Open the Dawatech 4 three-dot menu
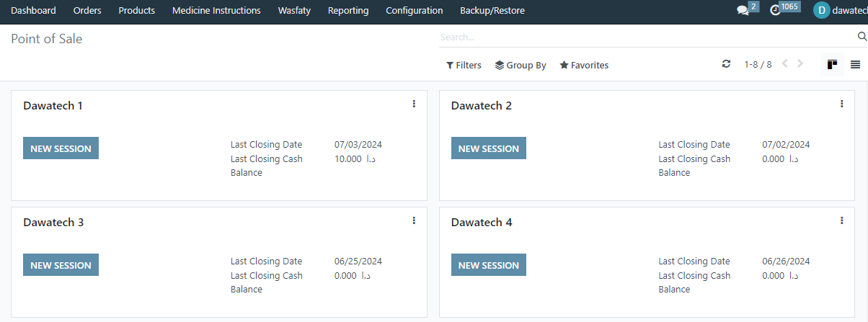868x322 pixels. click(841, 220)
